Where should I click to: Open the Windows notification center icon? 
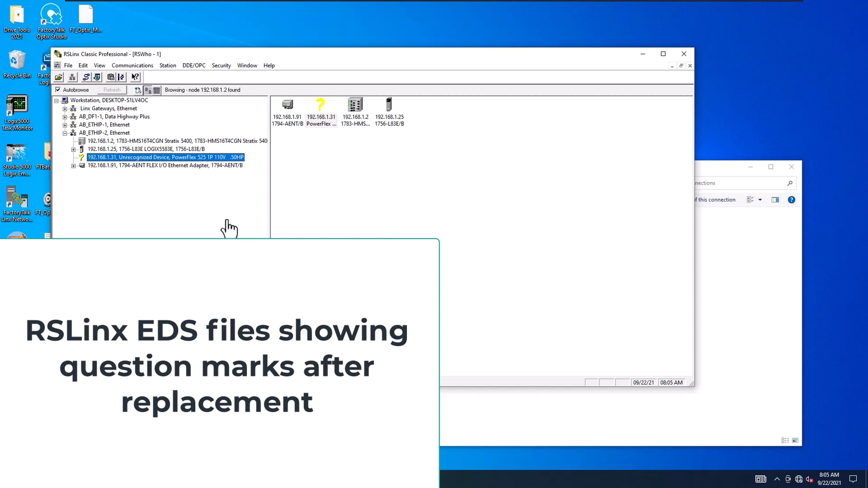click(853, 479)
